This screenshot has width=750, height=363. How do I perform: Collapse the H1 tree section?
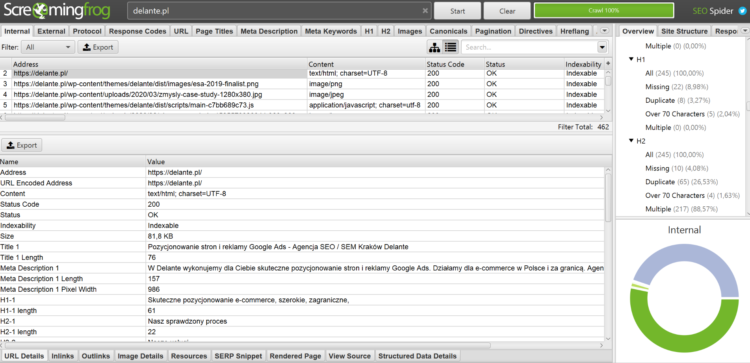[631, 60]
